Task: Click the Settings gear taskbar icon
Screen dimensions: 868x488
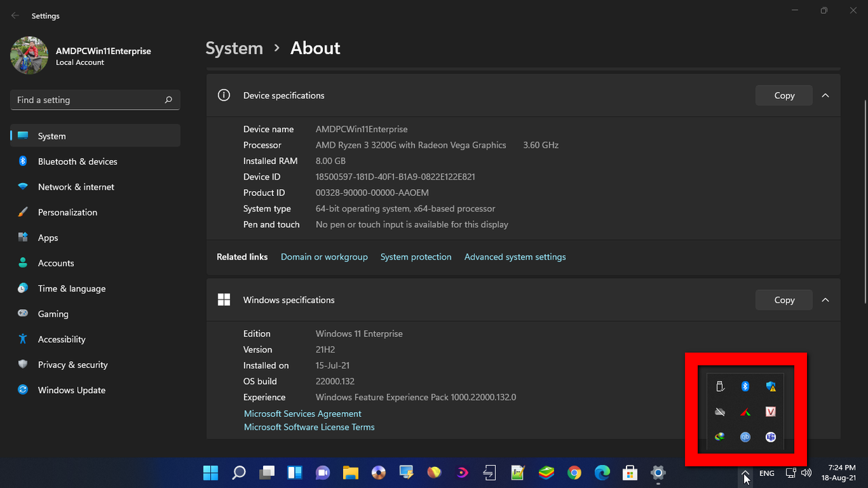Action: coord(658,472)
